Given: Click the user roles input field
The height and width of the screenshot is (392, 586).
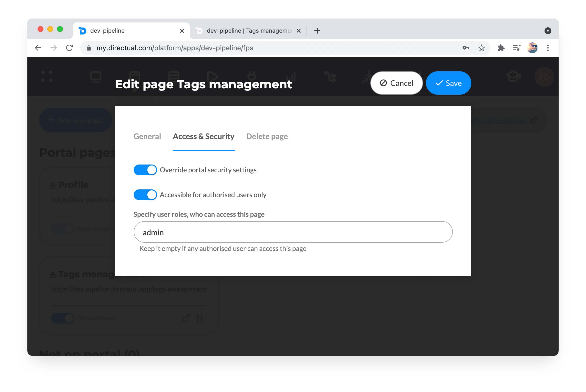Looking at the screenshot, I should (x=293, y=232).
